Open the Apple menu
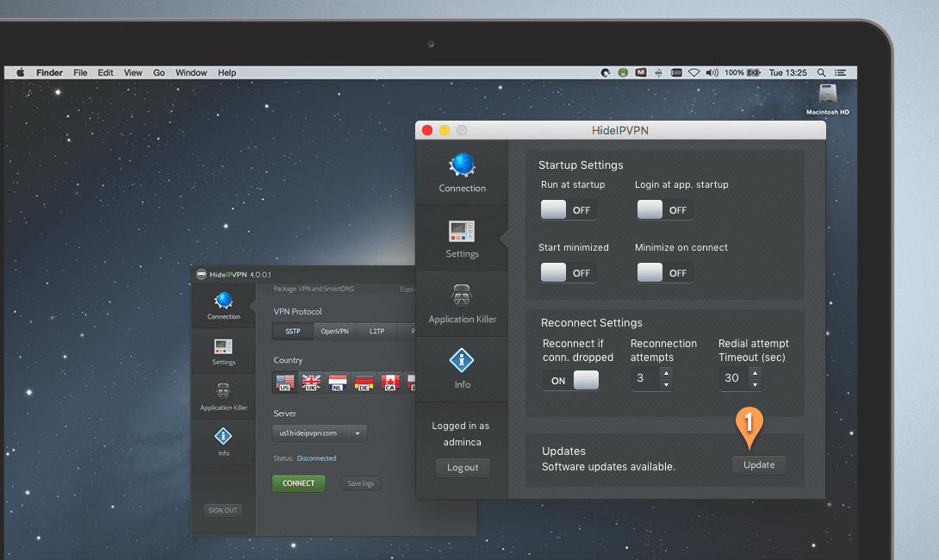The width and height of the screenshot is (939, 560). (x=21, y=72)
